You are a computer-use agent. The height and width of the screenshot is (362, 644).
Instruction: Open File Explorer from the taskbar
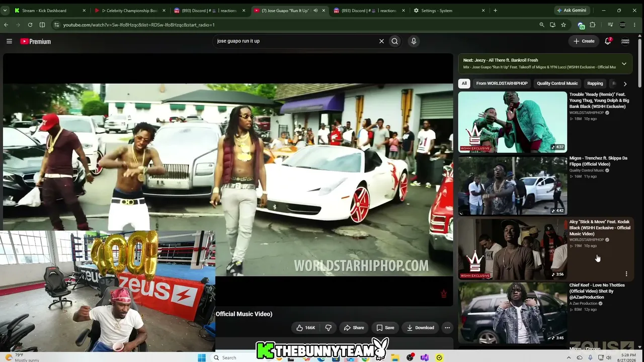point(395,357)
